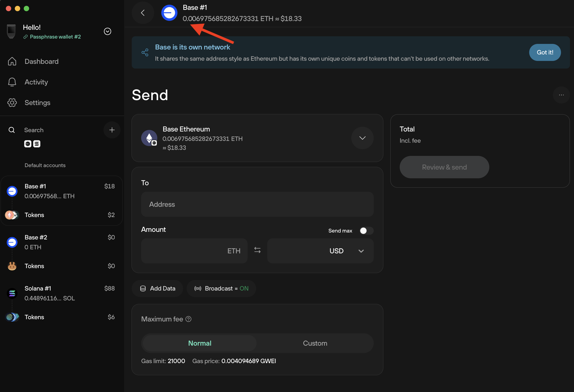
Task: Toggle the Send max switch
Action: click(366, 231)
